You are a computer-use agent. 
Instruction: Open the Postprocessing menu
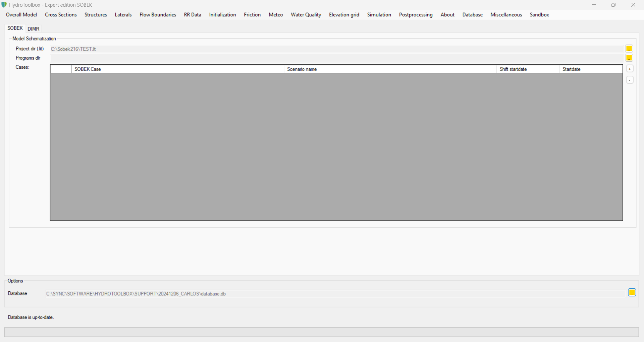[x=416, y=15]
